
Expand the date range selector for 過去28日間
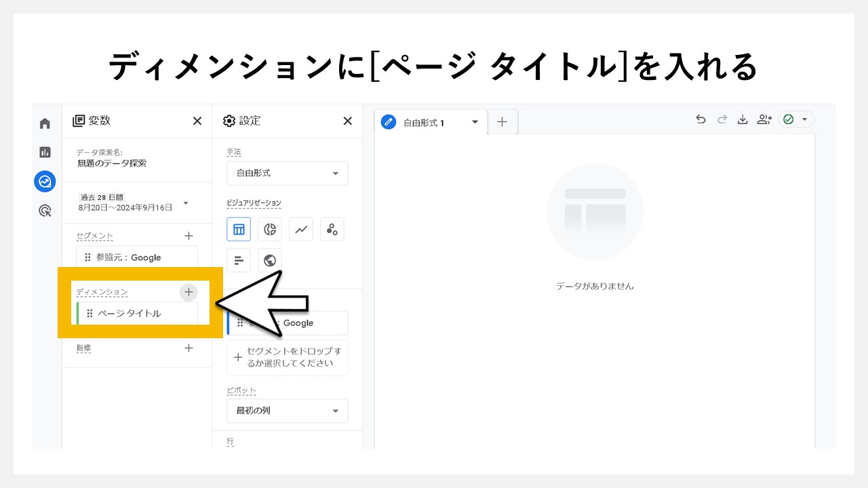pos(185,202)
